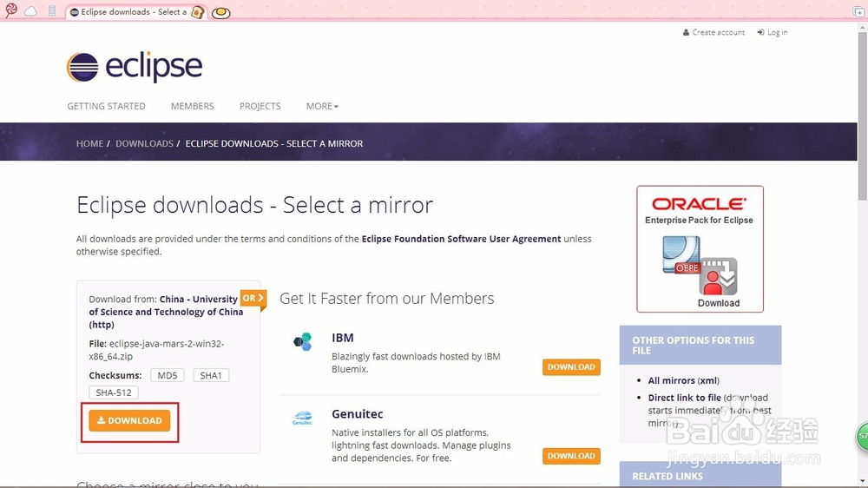The height and width of the screenshot is (488, 868).
Task: Show the SHA-512 checksum
Action: tap(114, 392)
